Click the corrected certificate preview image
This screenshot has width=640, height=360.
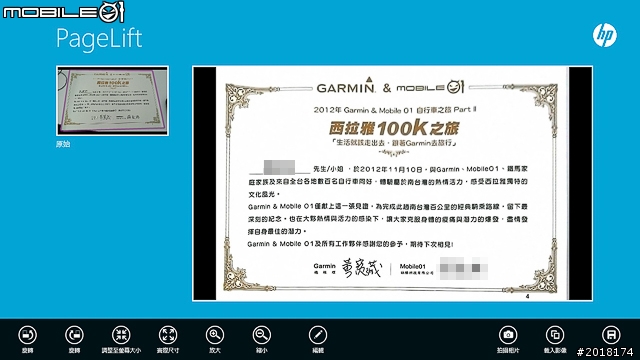pos(392,184)
